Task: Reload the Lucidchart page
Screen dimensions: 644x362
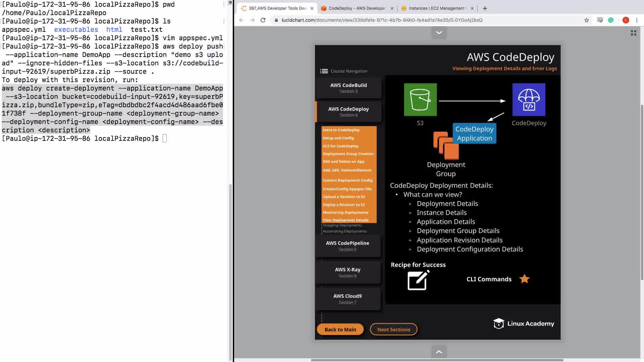Action: (263, 20)
